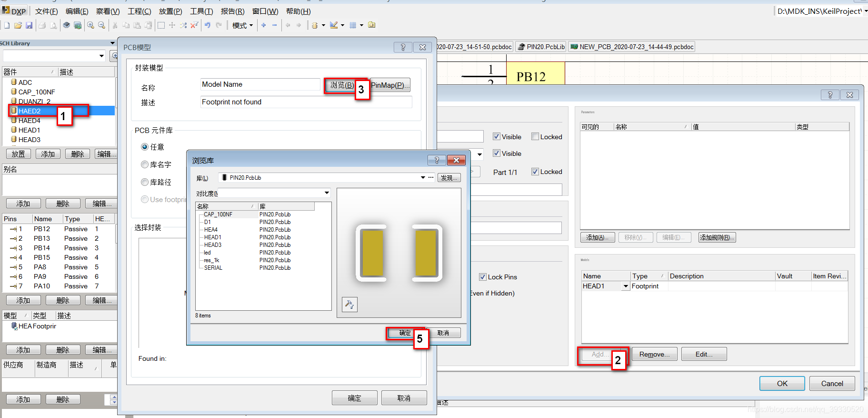Open file with the folder icon
This screenshot has width=868, height=418.
(x=18, y=25)
